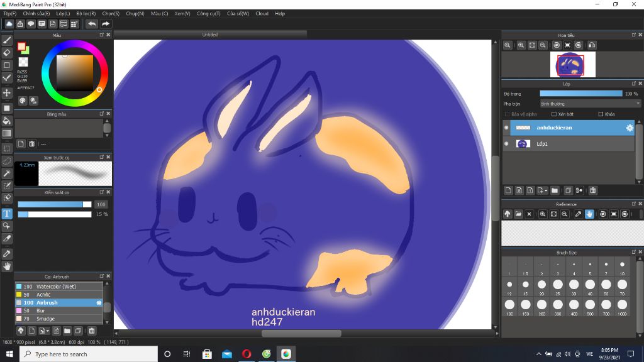The width and height of the screenshot is (644, 362).
Task: Open the Bộ lọc(R) menu
Action: (86, 14)
